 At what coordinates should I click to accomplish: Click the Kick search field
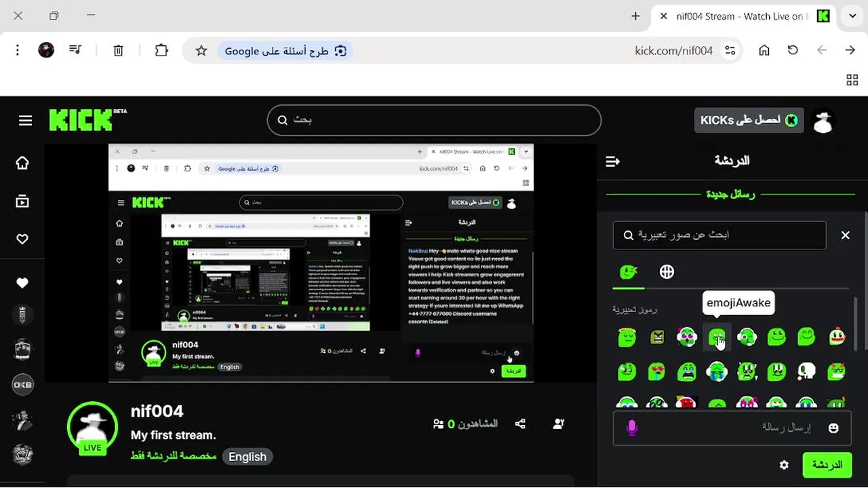click(x=434, y=120)
